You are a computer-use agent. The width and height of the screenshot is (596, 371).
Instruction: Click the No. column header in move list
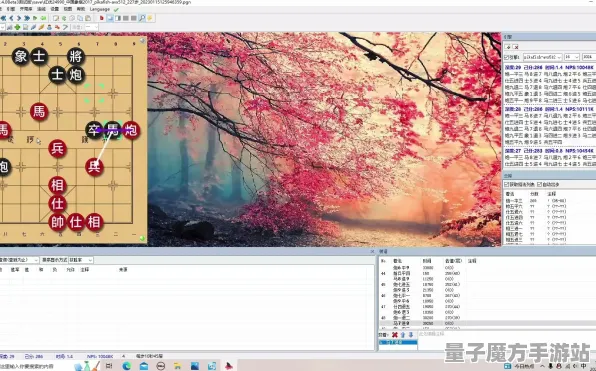[x=383, y=261]
